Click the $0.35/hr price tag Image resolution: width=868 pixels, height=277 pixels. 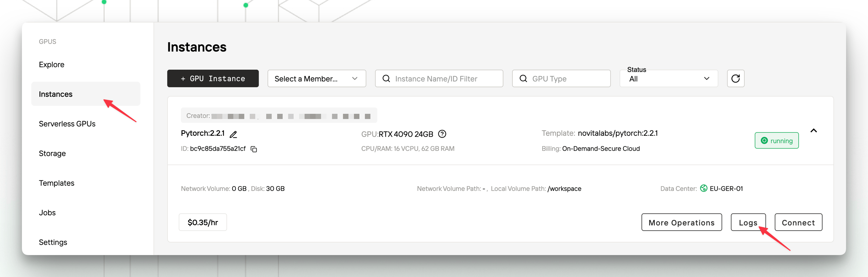203,222
